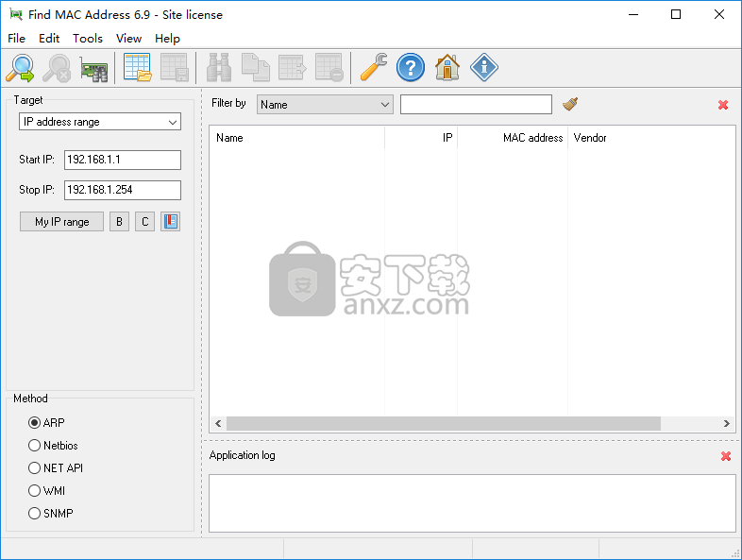The height and width of the screenshot is (560, 742).
Task: Open settings with the wrench icon
Action: coord(374,68)
